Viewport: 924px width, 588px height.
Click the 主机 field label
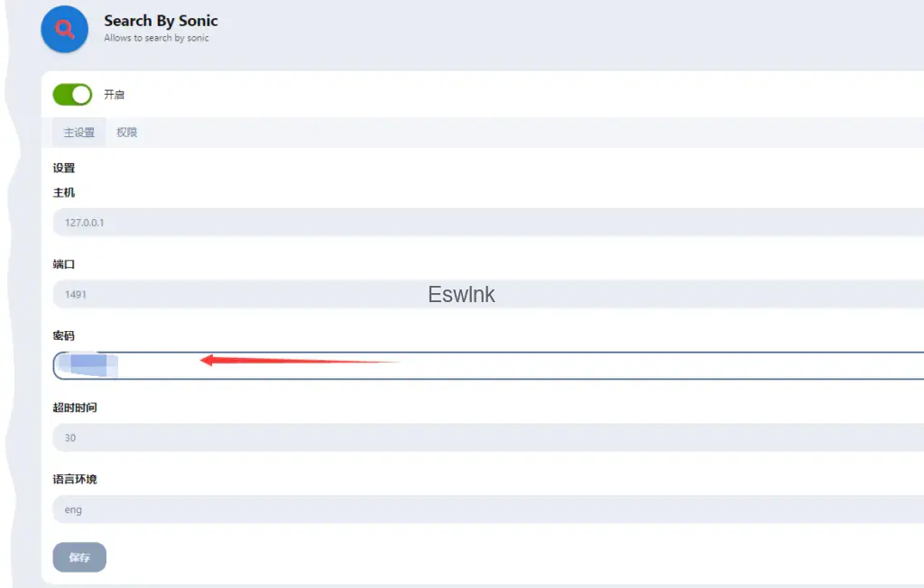[64, 193]
